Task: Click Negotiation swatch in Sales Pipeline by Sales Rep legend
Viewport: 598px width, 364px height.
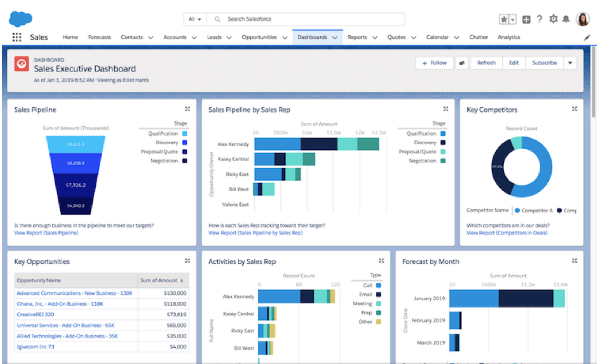Action: [x=443, y=161]
